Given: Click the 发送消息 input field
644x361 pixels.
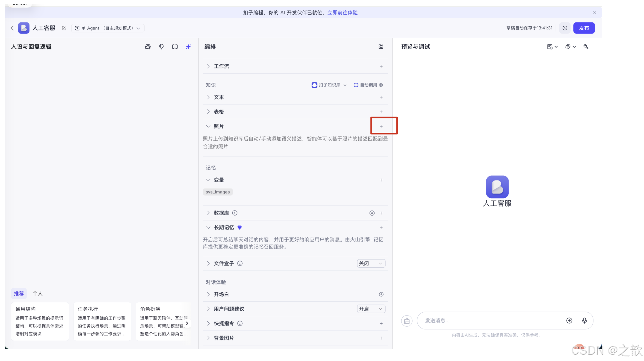Looking at the screenshot, I should point(490,321).
